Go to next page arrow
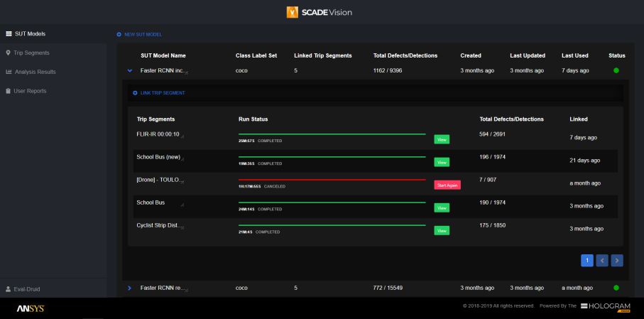644x319 pixels. [x=617, y=260]
